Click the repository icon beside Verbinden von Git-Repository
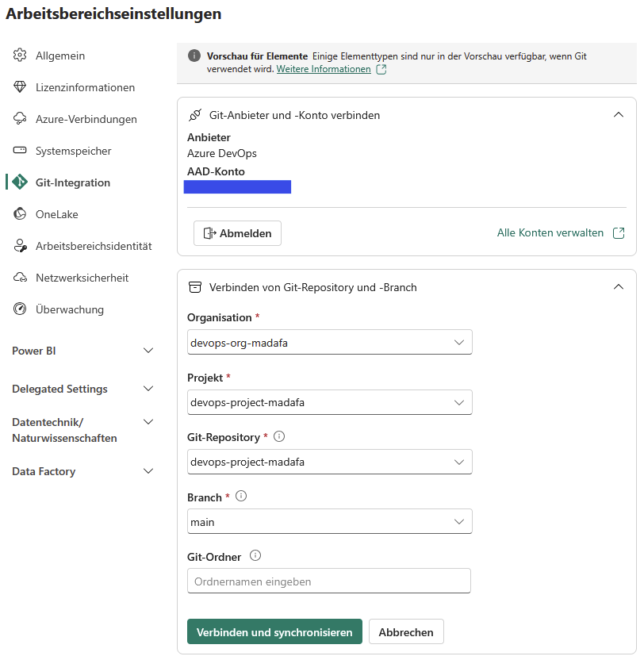The width and height of the screenshot is (644, 660). (195, 287)
